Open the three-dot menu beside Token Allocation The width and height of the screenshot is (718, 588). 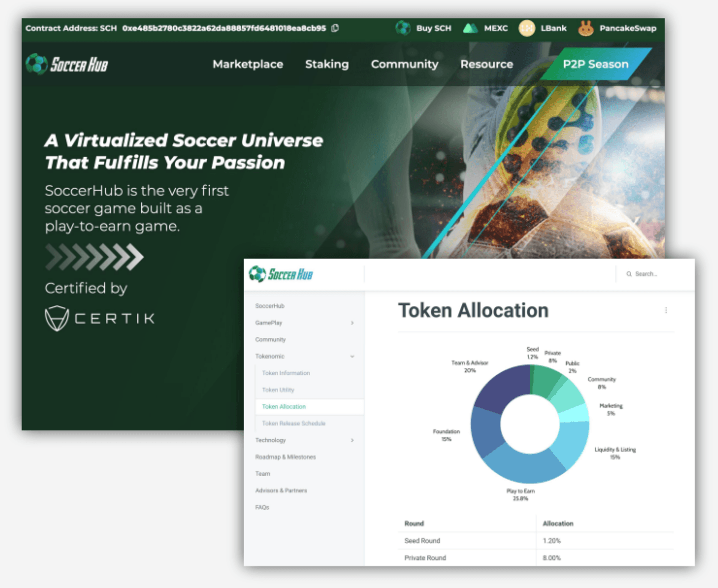666,310
